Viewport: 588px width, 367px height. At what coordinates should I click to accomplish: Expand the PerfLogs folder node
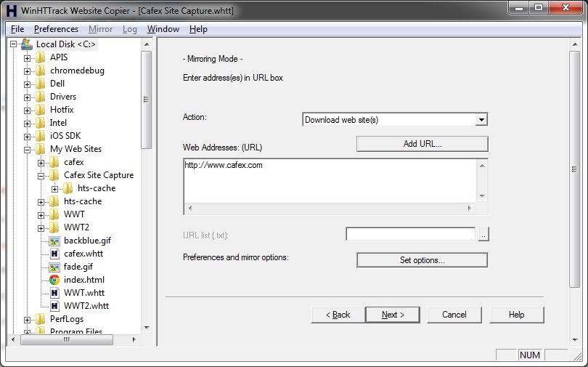(27, 320)
